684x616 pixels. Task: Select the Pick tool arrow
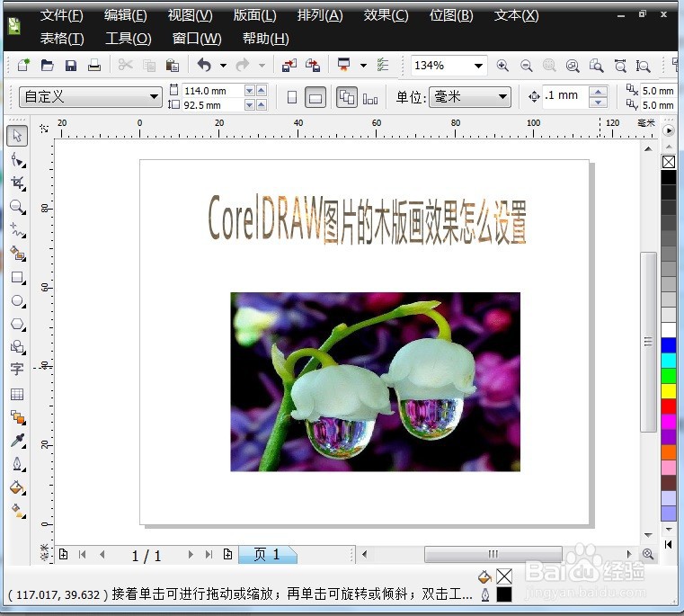point(17,135)
